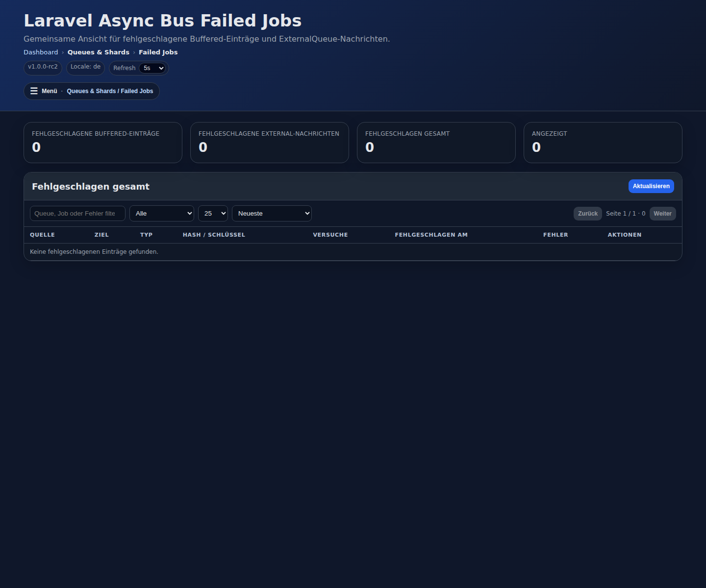Click the Hash / Schlüssel column header

(x=214, y=235)
